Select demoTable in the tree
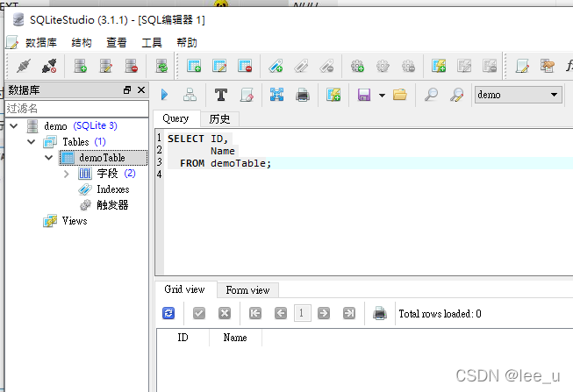 103,158
